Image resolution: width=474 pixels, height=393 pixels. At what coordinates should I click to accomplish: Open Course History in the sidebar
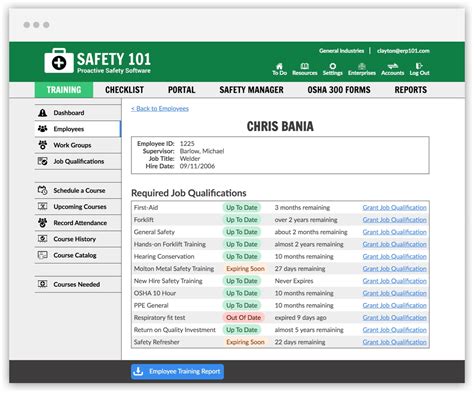[78, 239]
